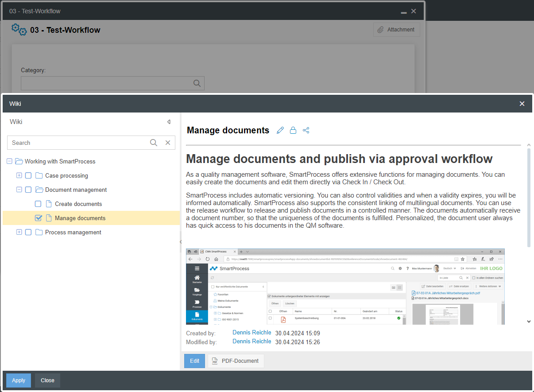Check the Case processing checkbox
534x392 pixels.
point(28,175)
